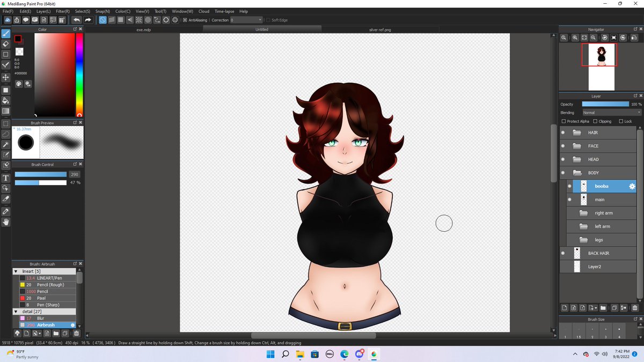
Task: Delete the selected layer with trash icon
Action: click(x=635, y=308)
